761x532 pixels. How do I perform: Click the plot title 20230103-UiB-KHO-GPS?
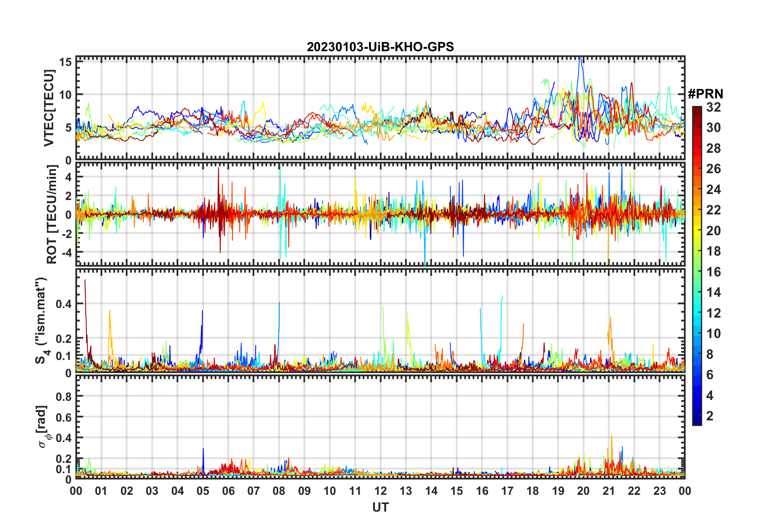pyautogui.click(x=380, y=47)
